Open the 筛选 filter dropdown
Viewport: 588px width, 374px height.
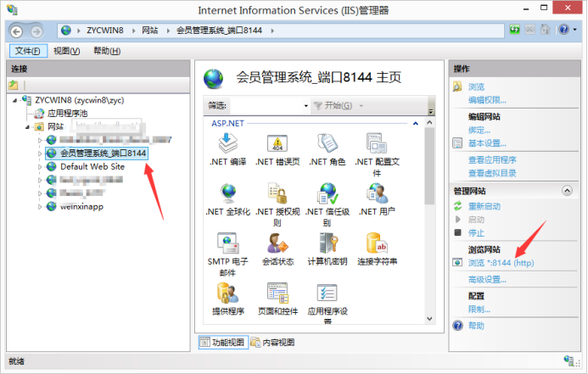point(306,106)
